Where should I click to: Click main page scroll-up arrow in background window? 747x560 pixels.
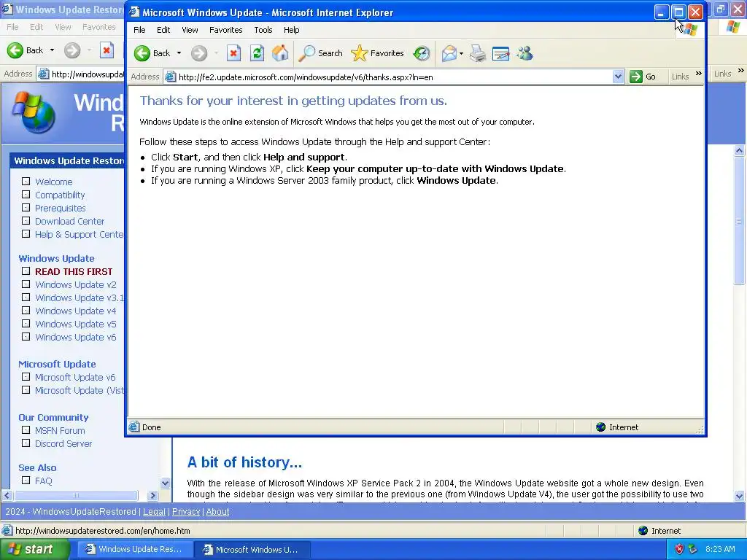pyautogui.click(x=740, y=150)
